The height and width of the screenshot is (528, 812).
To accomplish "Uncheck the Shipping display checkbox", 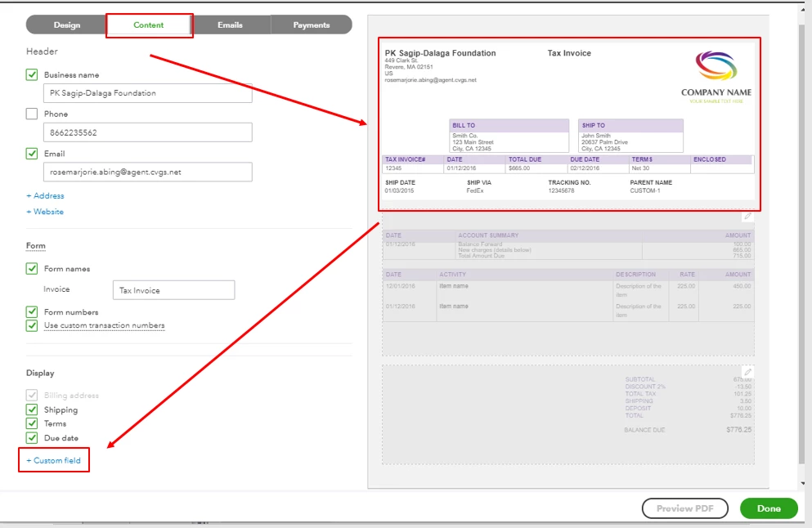I will click(32, 410).
